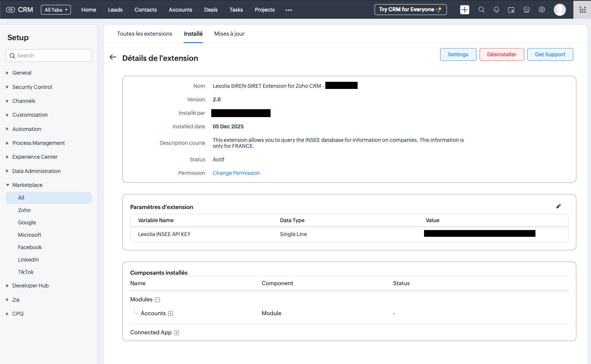The width and height of the screenshot is (591, 364).
Task: Edit extension parameters with pencil icon
Action: click(x=558, y=206)
